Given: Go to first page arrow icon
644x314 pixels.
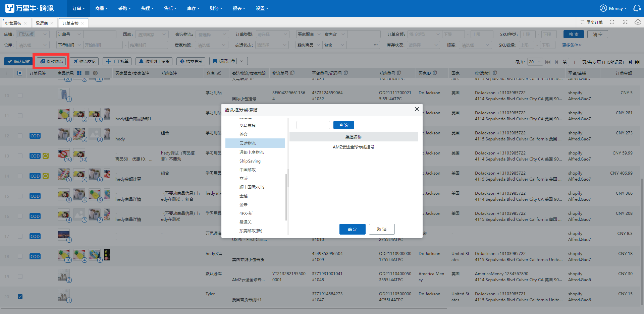Looking at the screenshot, I should 548,62.
